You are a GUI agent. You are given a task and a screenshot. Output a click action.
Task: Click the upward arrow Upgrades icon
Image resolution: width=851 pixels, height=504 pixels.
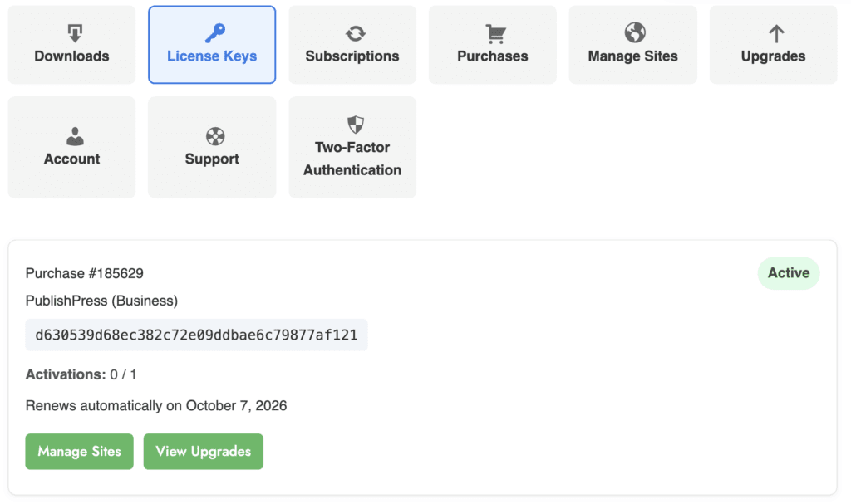pyautogui.click(x=775, y=33)
